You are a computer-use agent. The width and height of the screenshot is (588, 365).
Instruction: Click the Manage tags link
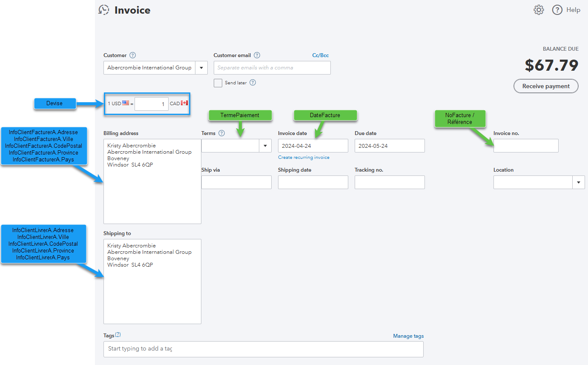click(408, 336)
